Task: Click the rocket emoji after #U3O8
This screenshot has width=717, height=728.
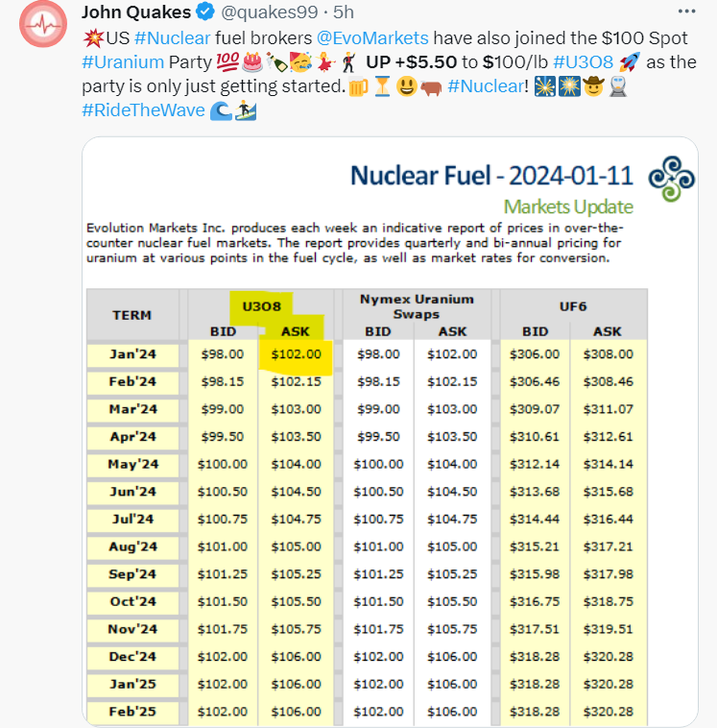Action: 630,62
